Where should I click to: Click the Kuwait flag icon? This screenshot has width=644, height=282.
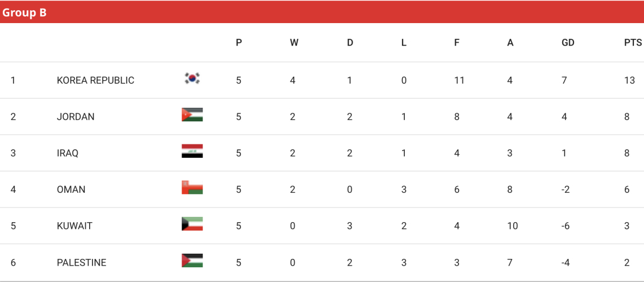192,224
